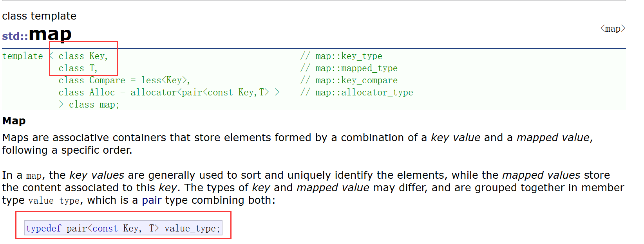Click italic 'mapped value,' ending the first line

[x=555, y=138]
